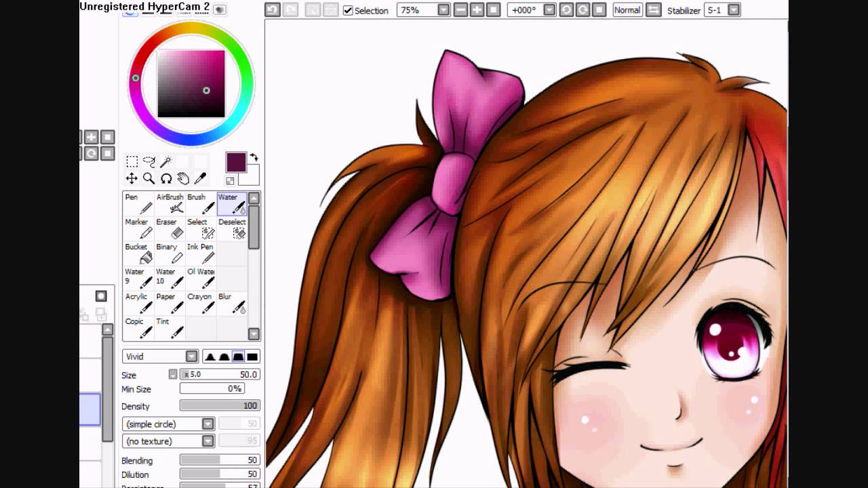Screen dimensions: 868x488
Task: Choose the Deselect pen tool
Action: (232, 229)
